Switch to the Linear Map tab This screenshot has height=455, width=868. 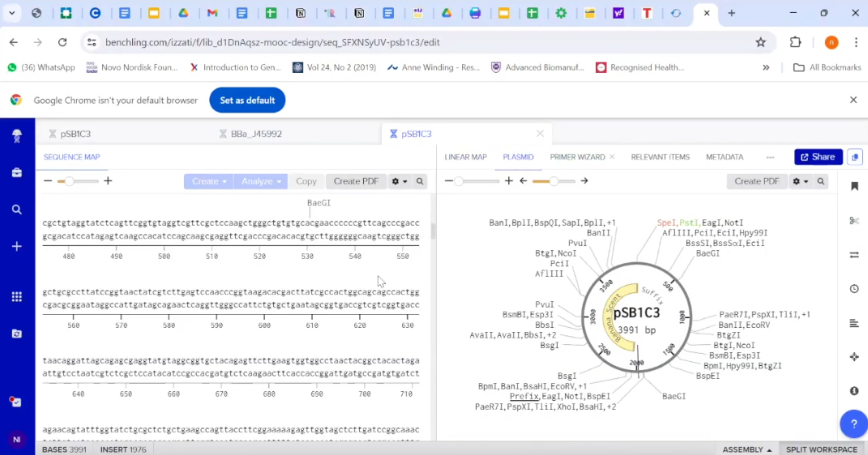tap(466, 157)
